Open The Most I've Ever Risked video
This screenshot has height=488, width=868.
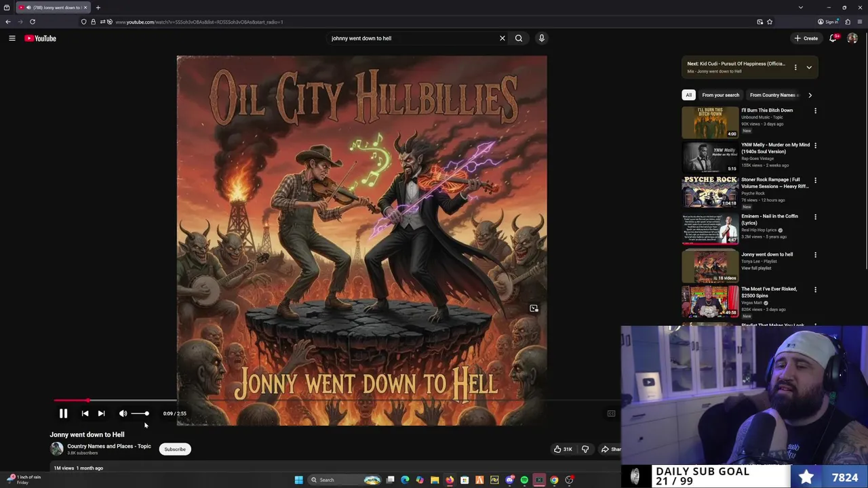click(x=710, y=301)
